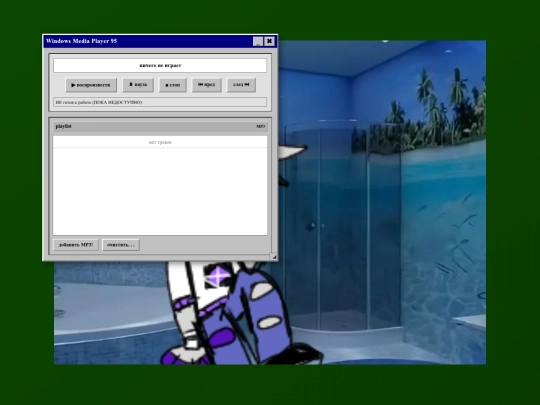Image resolution: width=540 pixels, height=405 pixels.
Task: Select the now-playing display 'ничего не играет'
Action: pos(160,65)
